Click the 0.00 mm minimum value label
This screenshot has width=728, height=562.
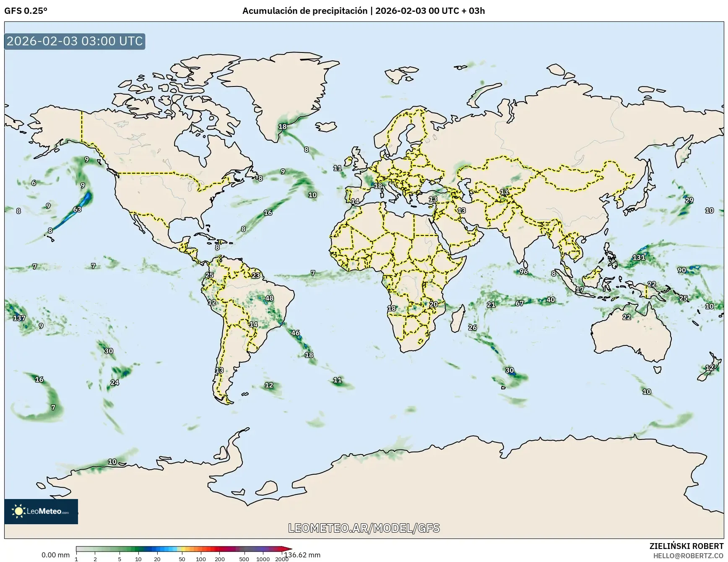[x=55, y=555]
